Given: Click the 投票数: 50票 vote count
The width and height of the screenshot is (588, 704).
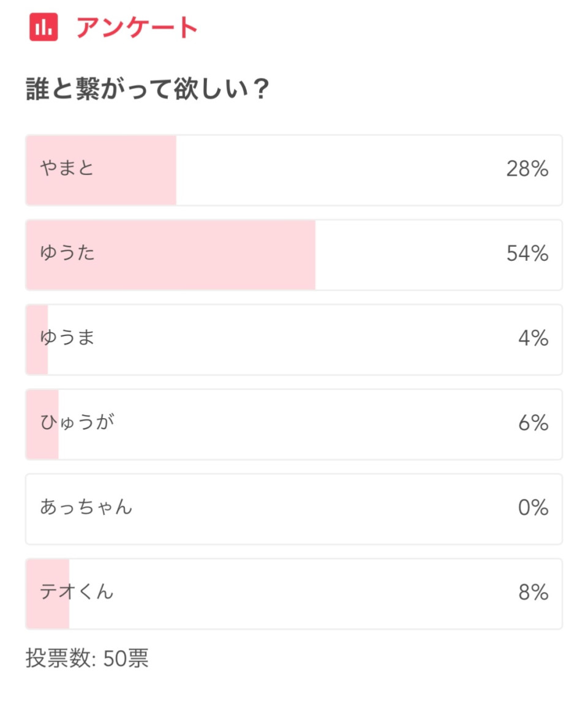Looking at the screenshot, I should coord(87,659).
